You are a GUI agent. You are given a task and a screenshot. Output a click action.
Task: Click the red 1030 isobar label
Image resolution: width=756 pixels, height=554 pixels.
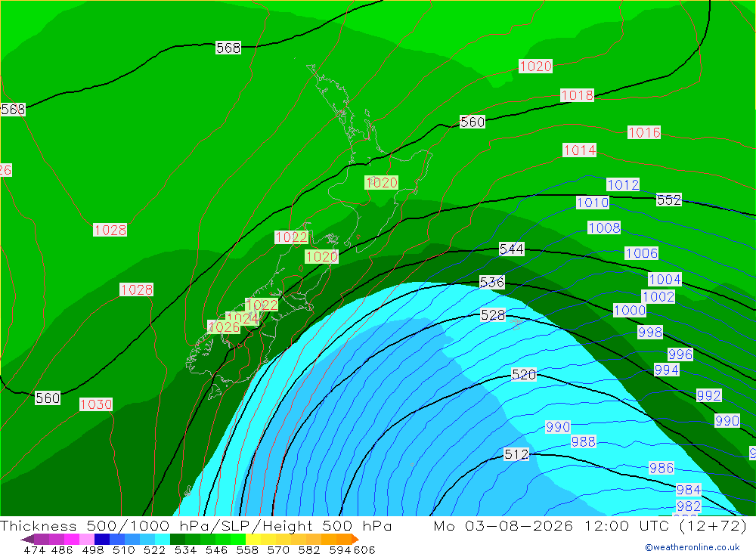[x=96, y=404]
